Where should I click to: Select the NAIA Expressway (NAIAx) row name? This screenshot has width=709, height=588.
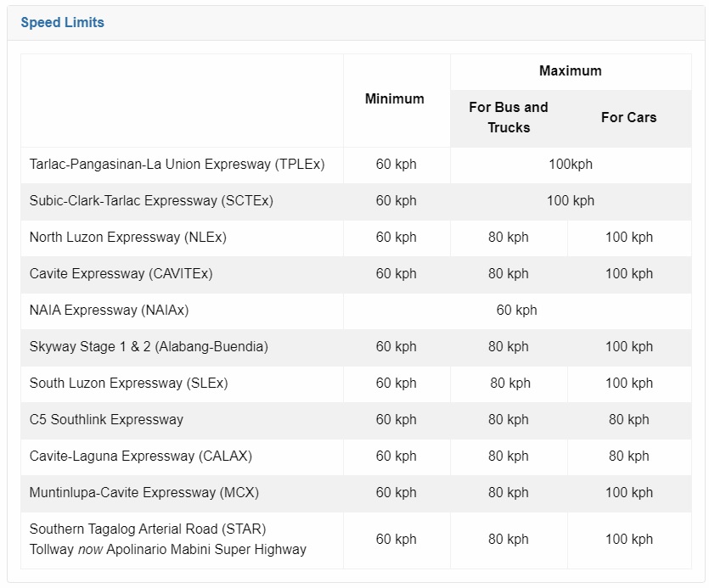pyautogui.click(x=109, y=311)
